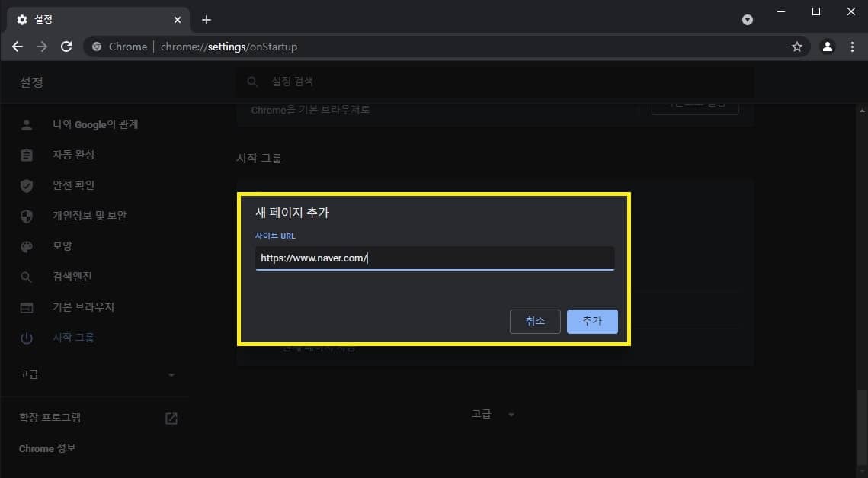Select 시작 그룹 in the sidebar menu
The image size is (868, 478).
[x=73, y=338]
